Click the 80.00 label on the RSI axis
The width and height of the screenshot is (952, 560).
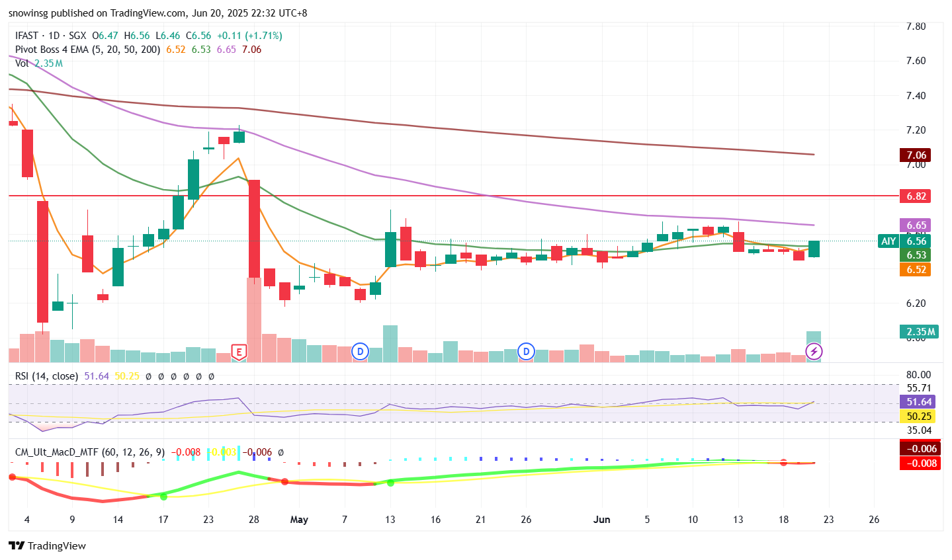pos(919,375)
